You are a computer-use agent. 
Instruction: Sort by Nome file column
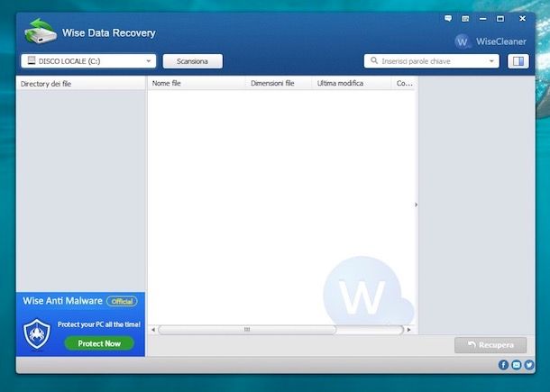pos(197,83)
